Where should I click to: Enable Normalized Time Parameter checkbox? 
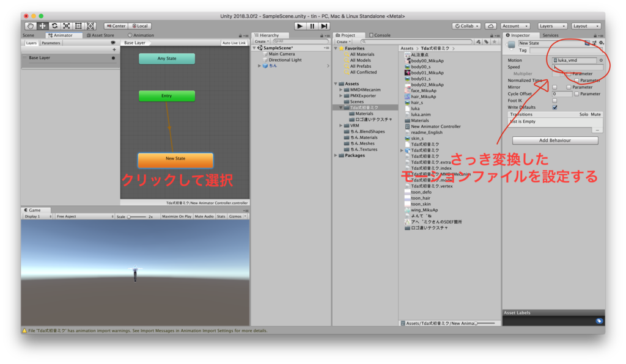pyautogui.click(x=576, y=81)
